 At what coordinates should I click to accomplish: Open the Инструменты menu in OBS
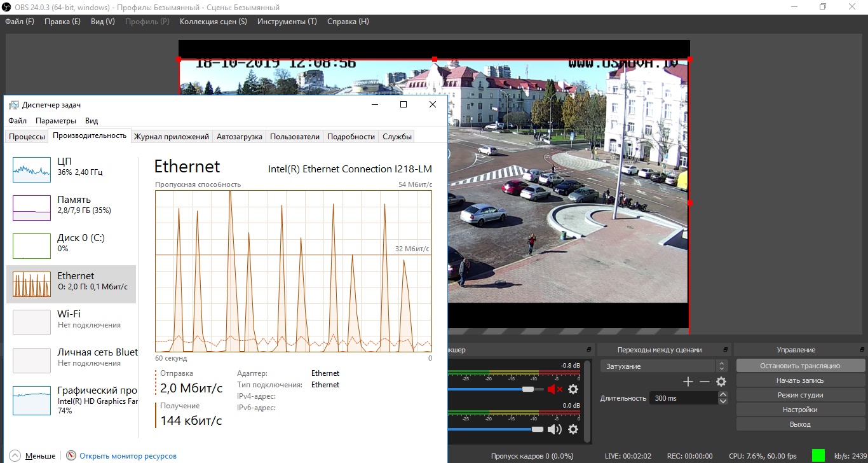click(287, 22)
